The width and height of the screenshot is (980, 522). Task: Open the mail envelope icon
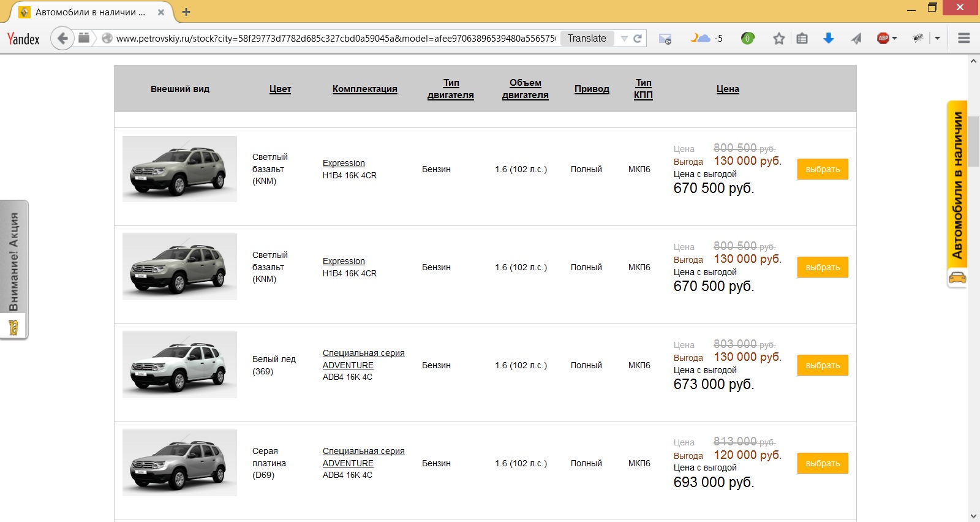pyautogui.click(x=665, y=39)
